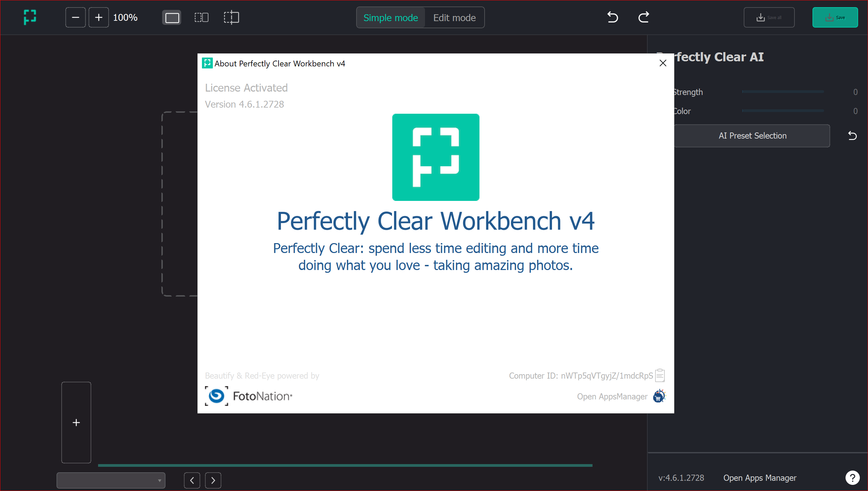Select the single image view layout
Image resolution: width=868 pixels, height=491 pixels.
[172, 18]
